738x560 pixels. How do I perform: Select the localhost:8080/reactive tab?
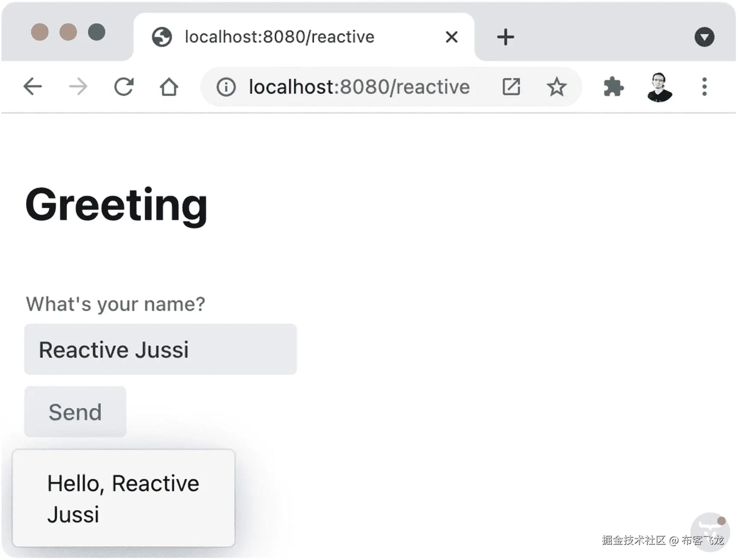[x=280, y=37]
